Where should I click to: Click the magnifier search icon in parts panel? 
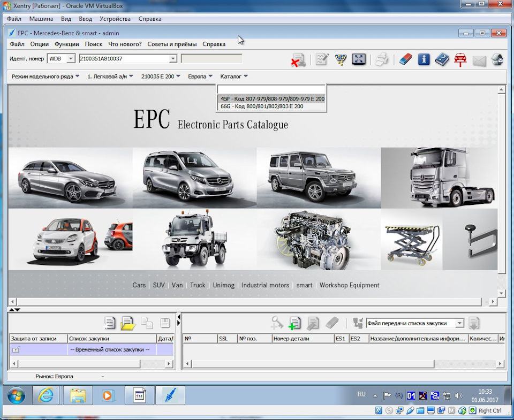tap(277, 323)
